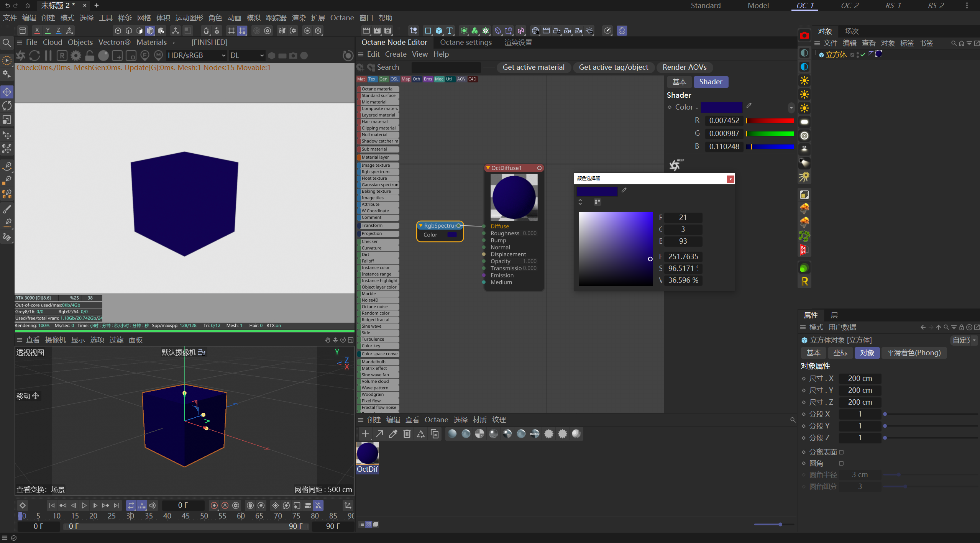The image size is (980, 543).
Task: Open the Octane menu in menu bar
Action: (342, 18)
